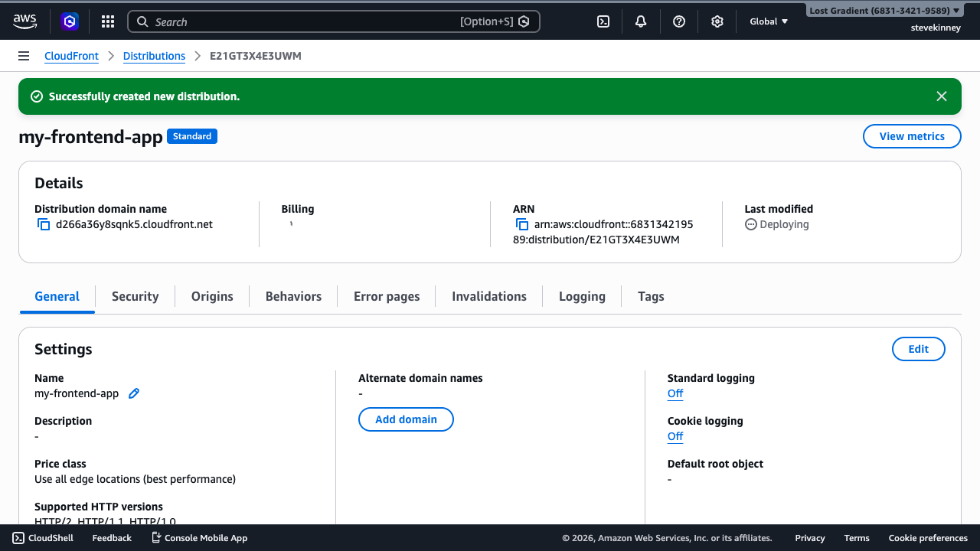Click the purple hexagon console icon
Screen dimensions: 980x551
[70, 21]
